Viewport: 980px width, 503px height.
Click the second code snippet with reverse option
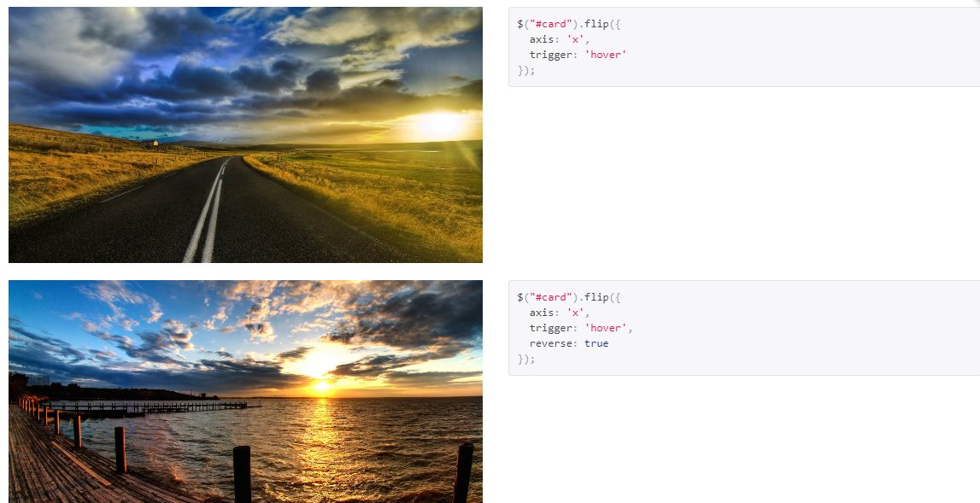(x=743, y=328)
